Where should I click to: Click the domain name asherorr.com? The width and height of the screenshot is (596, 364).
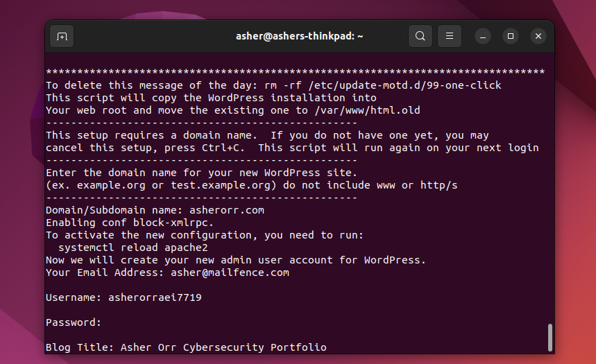coord(227,210)
